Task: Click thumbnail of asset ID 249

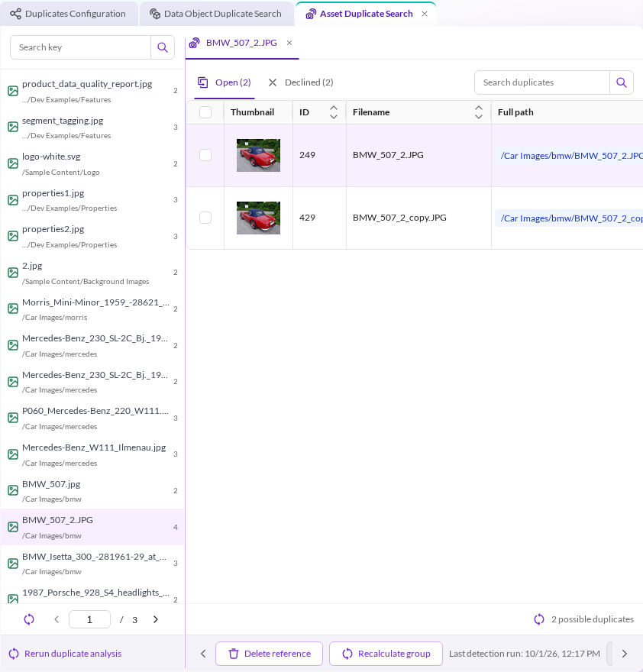Action: pyautogui.click(x=258, y=155)
